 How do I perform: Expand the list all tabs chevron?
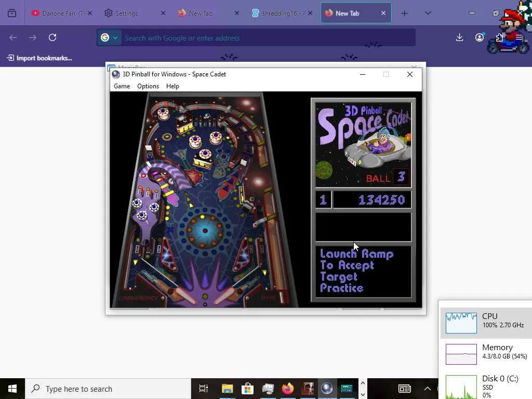tap(428, 13)
